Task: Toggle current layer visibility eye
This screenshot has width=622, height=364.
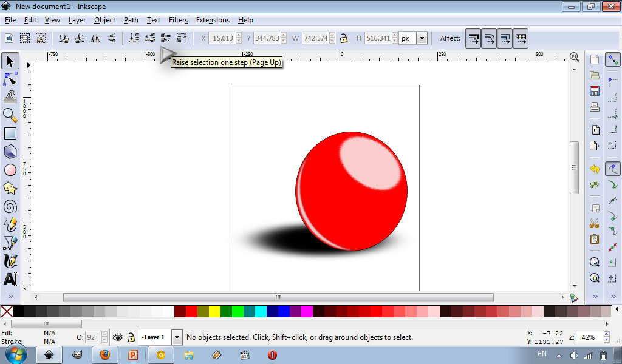Action: (x=118, y=337)
